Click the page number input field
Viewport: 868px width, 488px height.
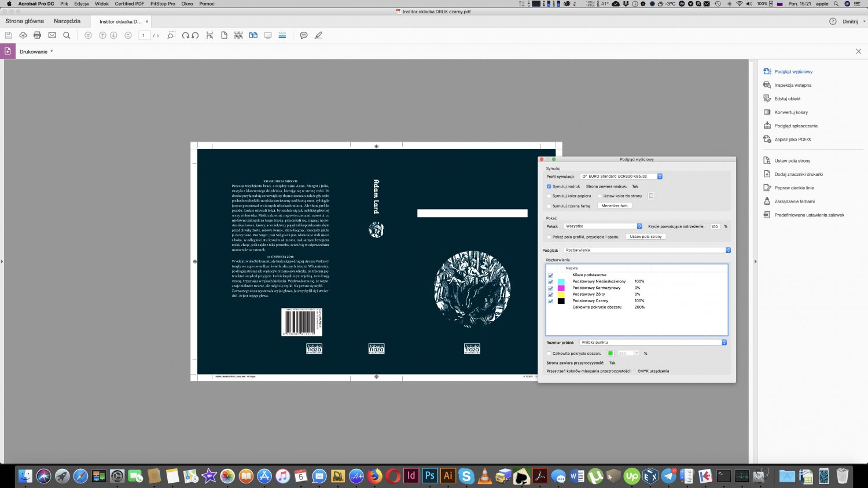(144, 35)
